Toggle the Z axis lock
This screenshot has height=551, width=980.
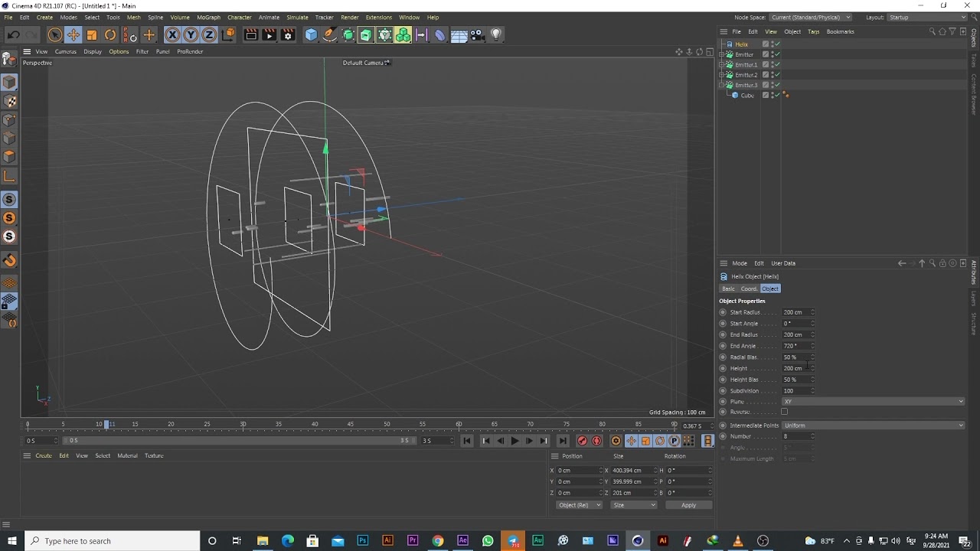coord(208,34)
